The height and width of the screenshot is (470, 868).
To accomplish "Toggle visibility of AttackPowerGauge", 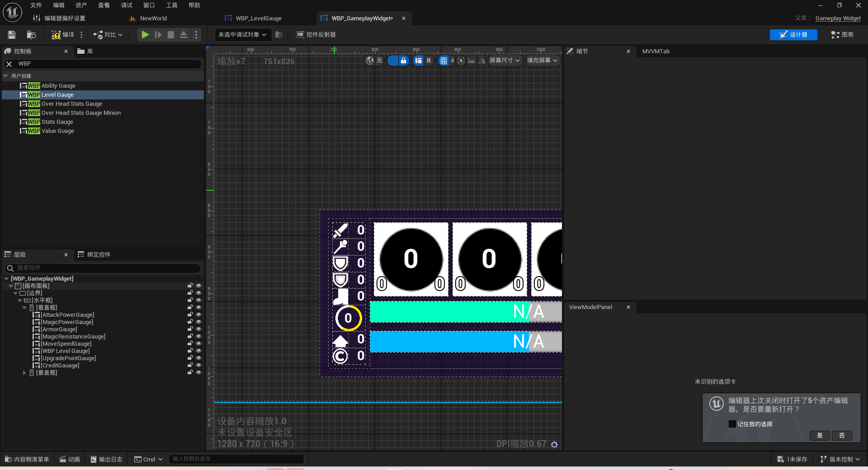I will click(198, 315).
